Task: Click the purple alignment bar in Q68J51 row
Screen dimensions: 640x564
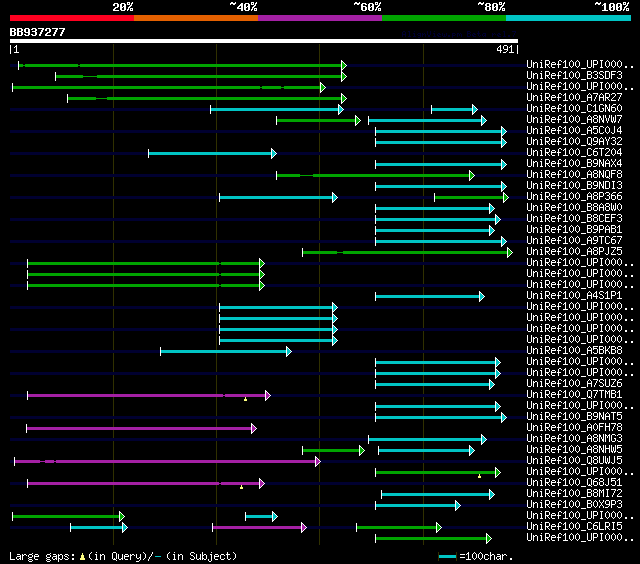Action: pos(146,484)
